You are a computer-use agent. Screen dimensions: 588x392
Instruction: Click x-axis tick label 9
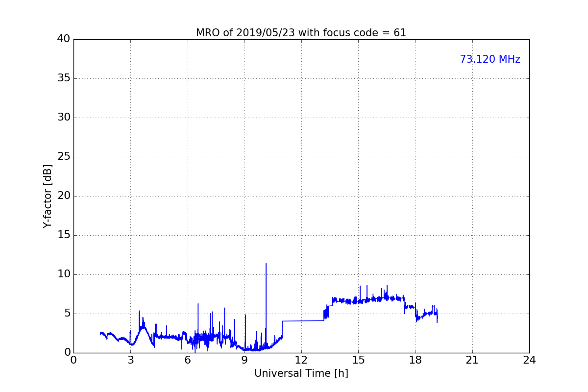click(x=245, y=360)
